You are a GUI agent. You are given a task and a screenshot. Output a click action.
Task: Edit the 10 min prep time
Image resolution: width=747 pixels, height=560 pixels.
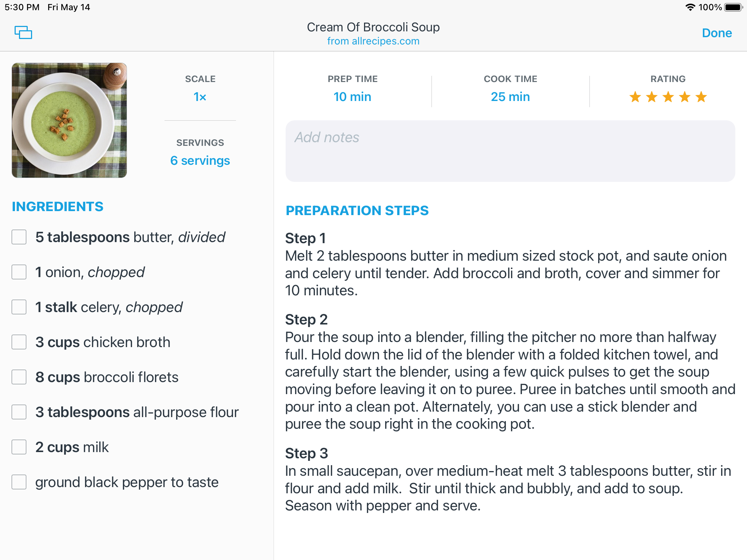point(352,97)
